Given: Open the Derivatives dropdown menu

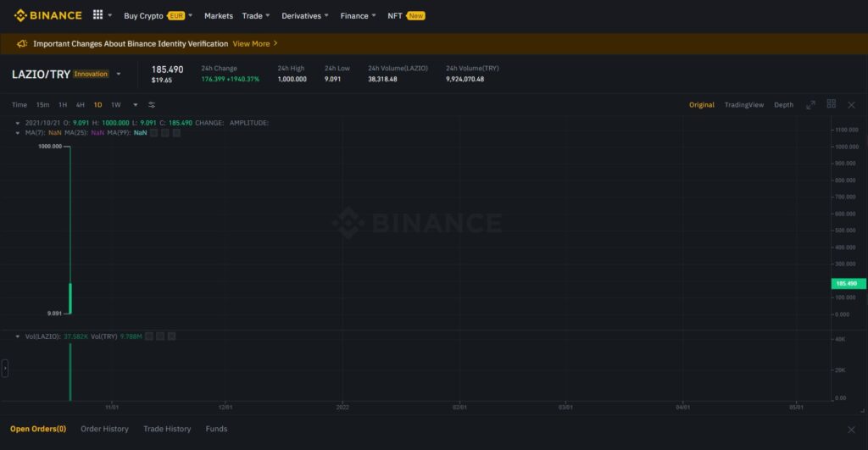Looking at the screenshot, I should (x=305, y=16).
